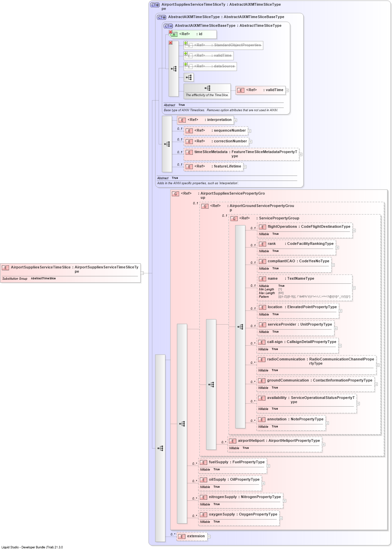Click the sequence icon above 'The effectivity of the TimeSlice'
Image resolution: width=392 pixels, height=549 pixels.
point(208,88)
